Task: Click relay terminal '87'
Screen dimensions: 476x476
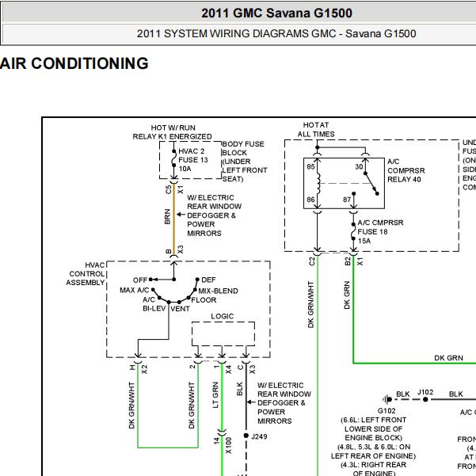Action: 347,200
